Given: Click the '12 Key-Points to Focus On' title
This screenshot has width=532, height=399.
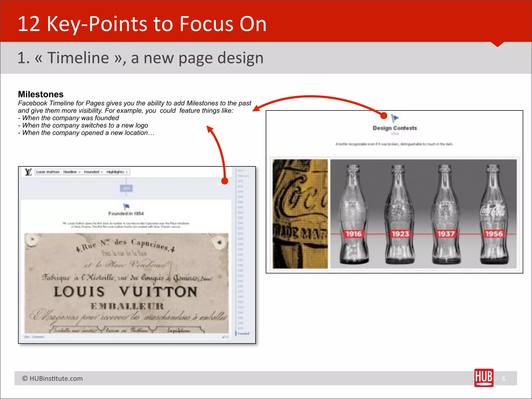Looking at the screenshot, I should click(x=142, y=24).
